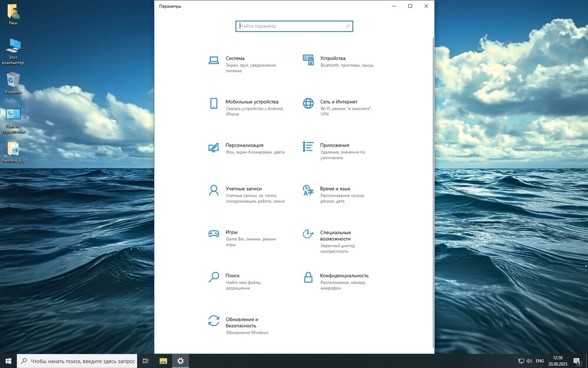The width and height of the screenshot is (588, 368).
Task: Open File Explorer from the taskbar
Action: coord(164,360)
